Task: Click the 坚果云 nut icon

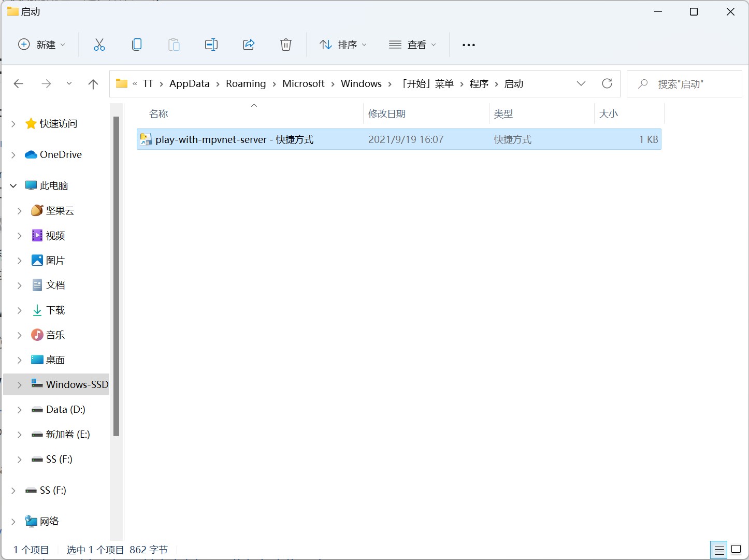Action: tap(37, 210)
